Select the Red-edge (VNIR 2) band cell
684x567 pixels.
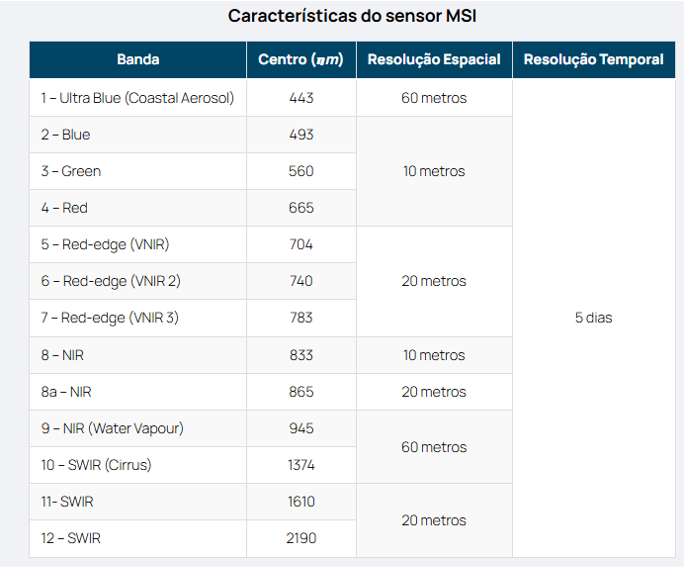[x=138, y=281]
